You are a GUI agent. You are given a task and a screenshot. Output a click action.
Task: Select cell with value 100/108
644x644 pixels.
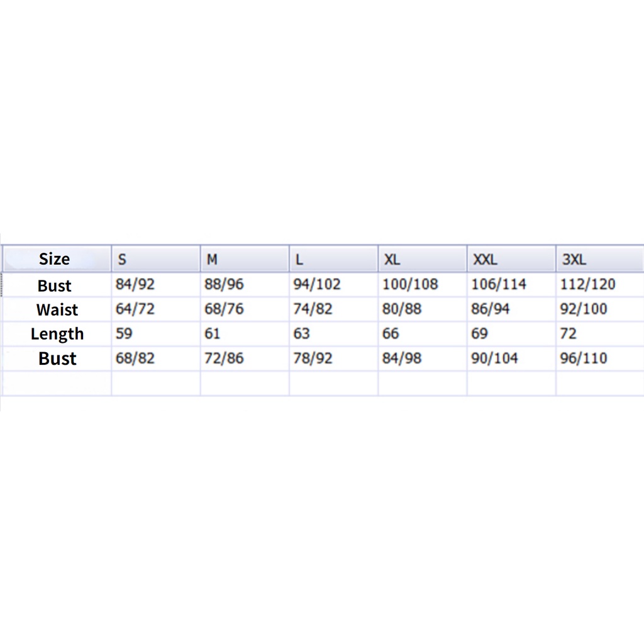pos(423,285)
